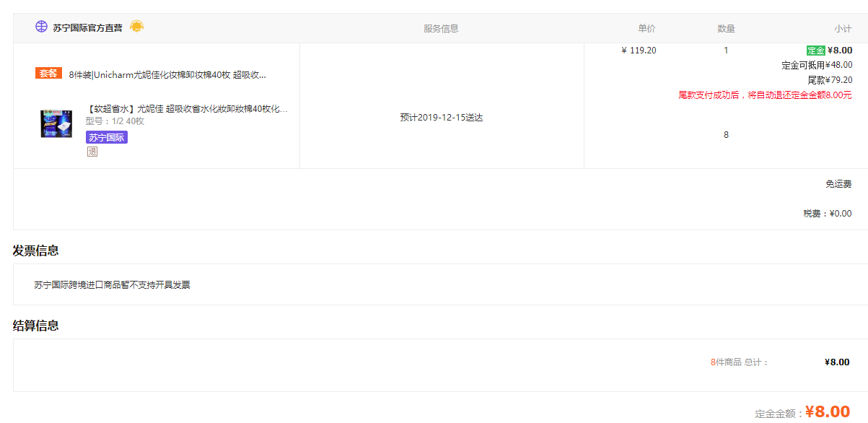Select quantity 1 in the bundle row
This screenshot has width=868, height=423.
tap(726, 51)
